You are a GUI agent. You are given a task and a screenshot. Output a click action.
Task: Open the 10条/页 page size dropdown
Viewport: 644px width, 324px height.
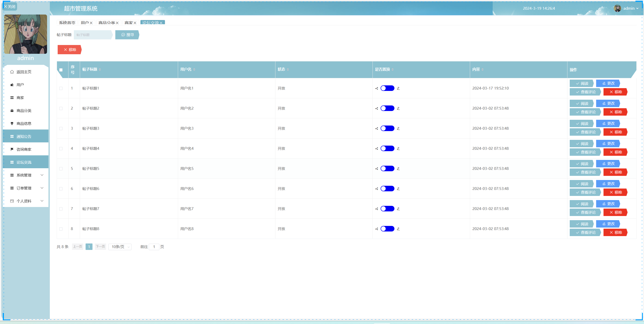pos(120,247)
